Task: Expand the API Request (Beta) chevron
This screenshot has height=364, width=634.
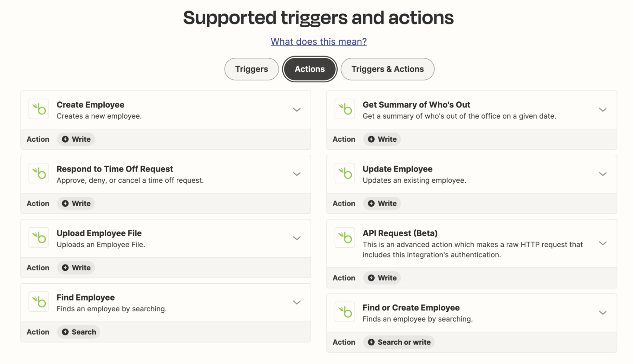Action: [x=603, y=244]
